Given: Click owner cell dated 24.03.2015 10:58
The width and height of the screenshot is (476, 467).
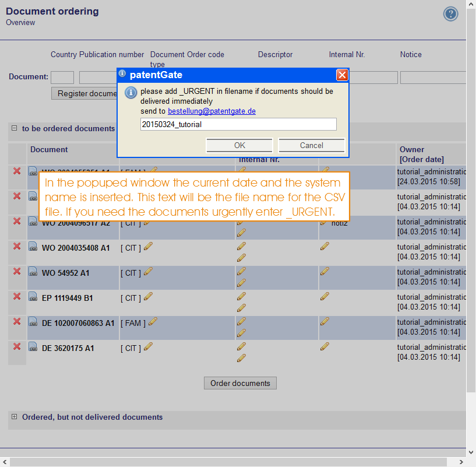Looking at the screenshot, I should 431,177.
